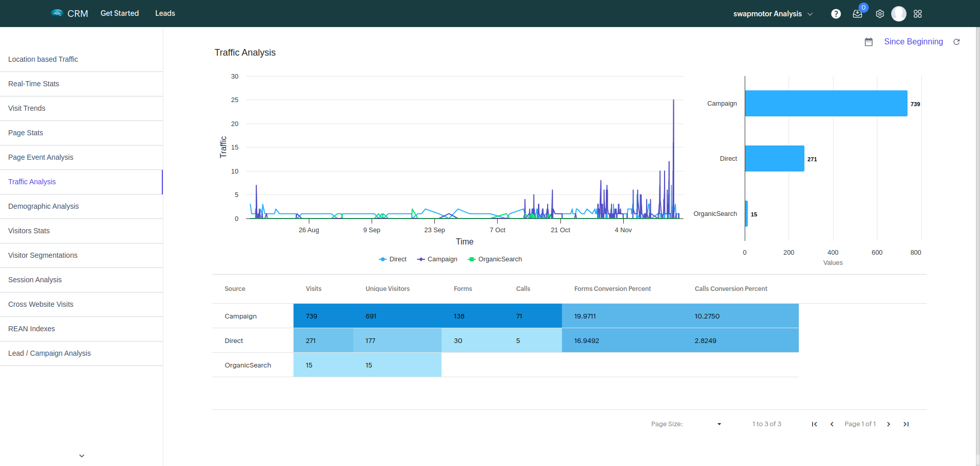
Task: Click the Campaign forms value 138 cell
Action: [473, 316]
